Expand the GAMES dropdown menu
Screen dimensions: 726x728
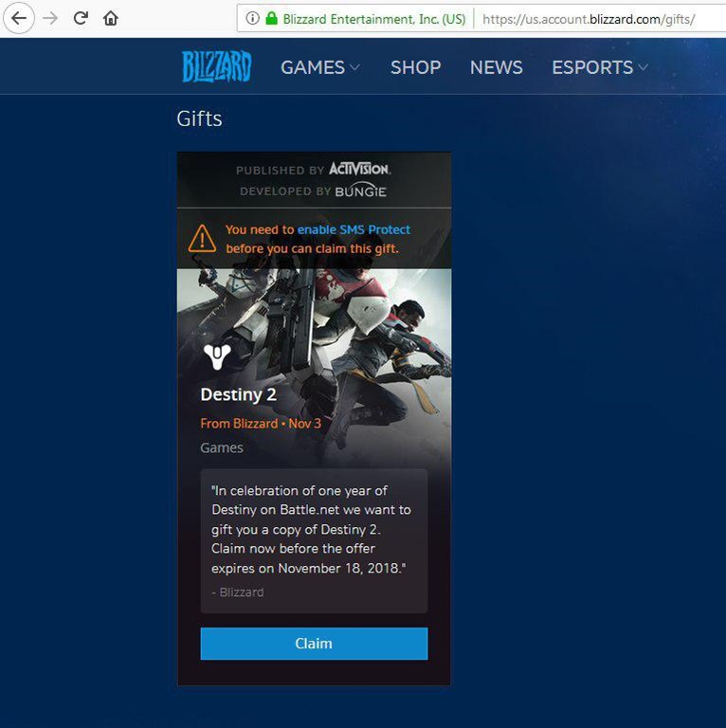click(320, 67)
